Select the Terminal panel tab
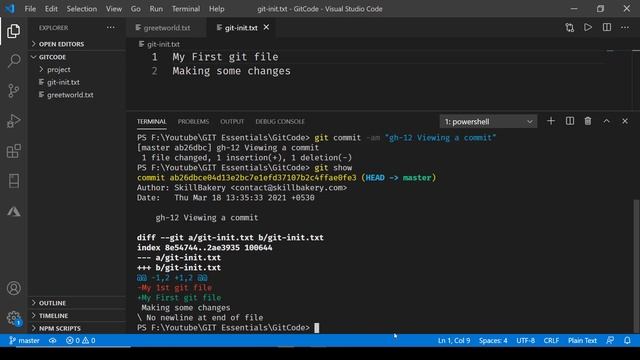The width and height of the screenshot is (640, 360). click(151, 122)
